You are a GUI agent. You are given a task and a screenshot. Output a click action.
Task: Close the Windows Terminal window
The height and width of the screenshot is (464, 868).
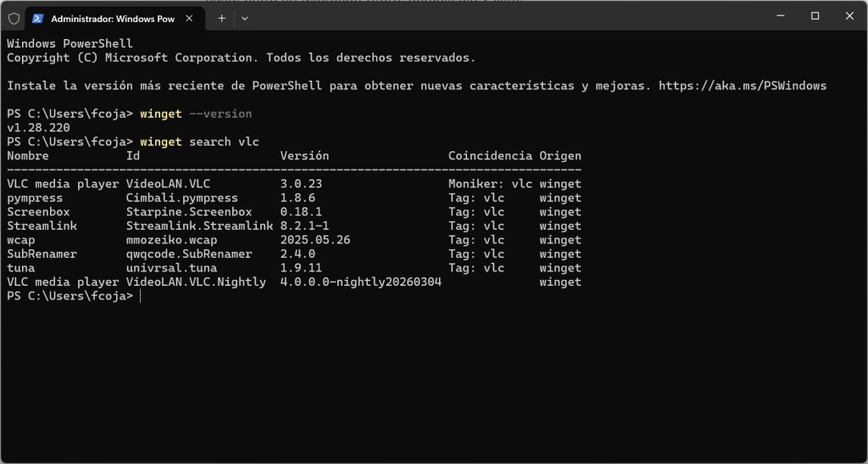[x=849, y=15]
